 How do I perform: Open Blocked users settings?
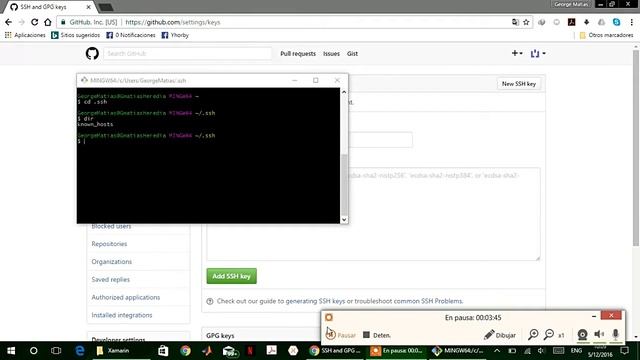[111, 227]
